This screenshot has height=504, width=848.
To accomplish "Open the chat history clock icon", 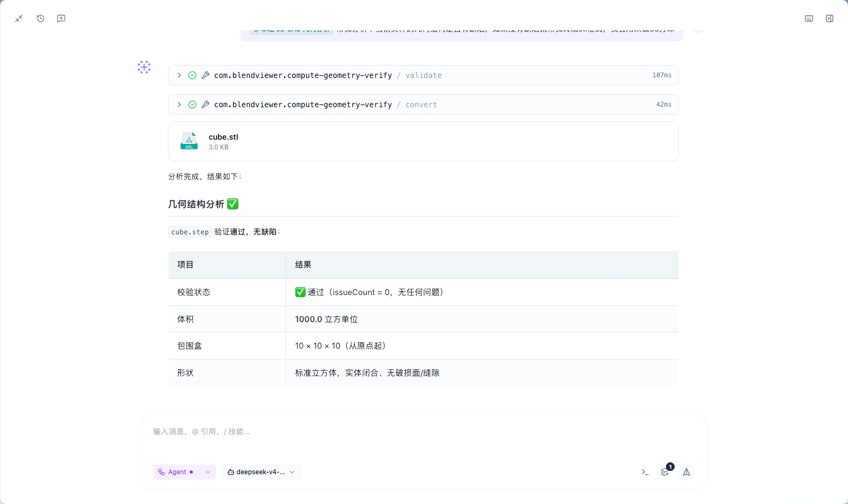I will coord(41,18).
